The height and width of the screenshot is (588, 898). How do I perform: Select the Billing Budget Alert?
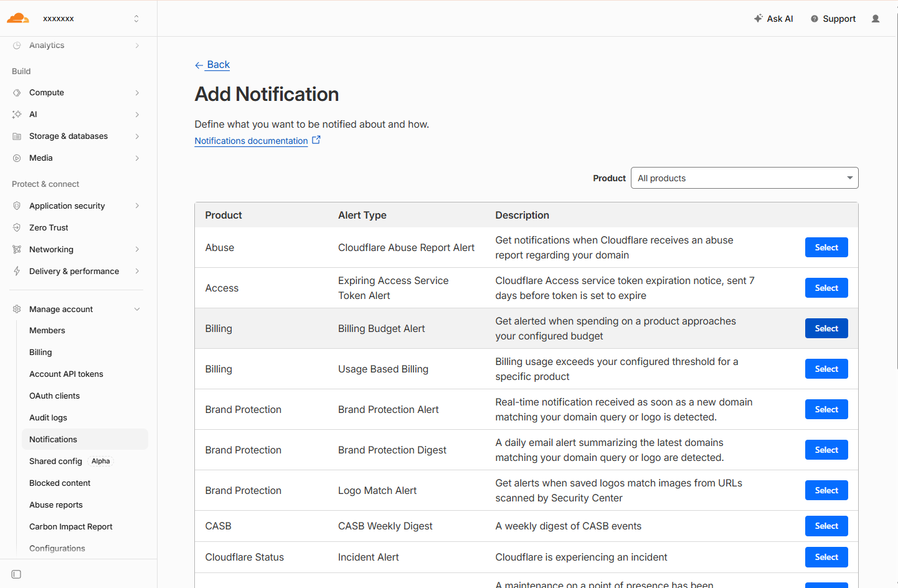click(826, 328)
